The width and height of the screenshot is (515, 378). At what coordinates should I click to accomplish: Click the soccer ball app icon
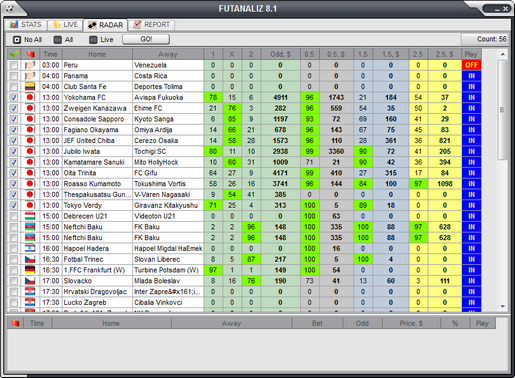(10, 8)
